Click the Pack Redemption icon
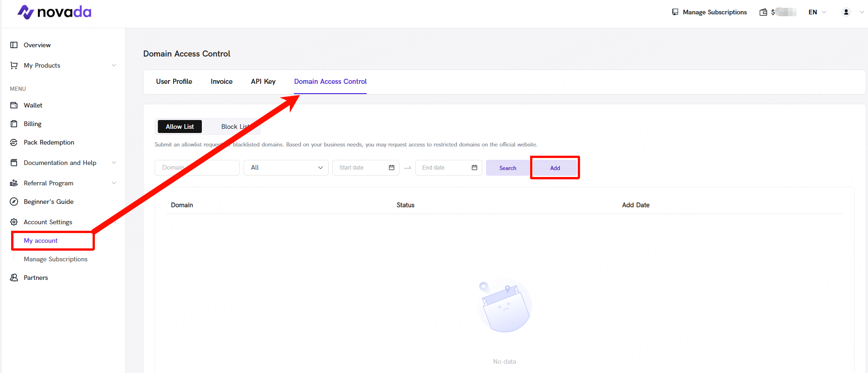The image size is (868, 373). (x=14, y=142)
